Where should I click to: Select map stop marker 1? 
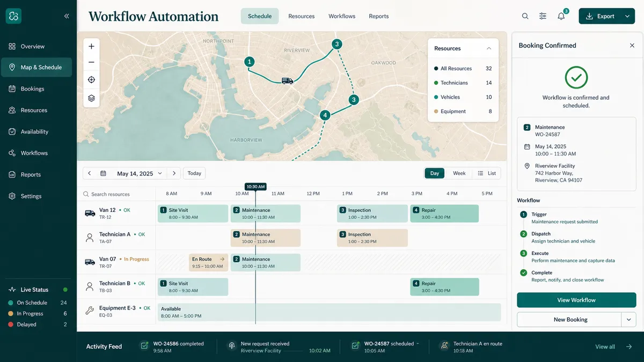point(250,62)
